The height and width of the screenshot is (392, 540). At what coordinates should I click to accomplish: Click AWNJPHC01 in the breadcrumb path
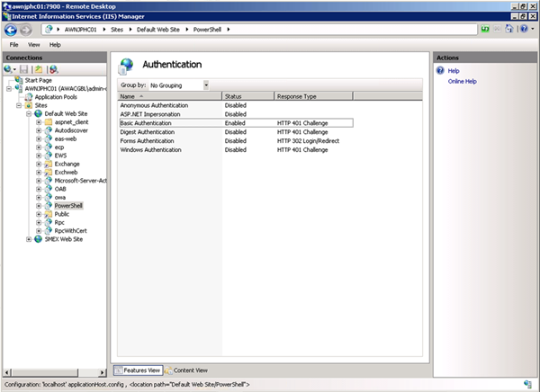pos(81,30)
